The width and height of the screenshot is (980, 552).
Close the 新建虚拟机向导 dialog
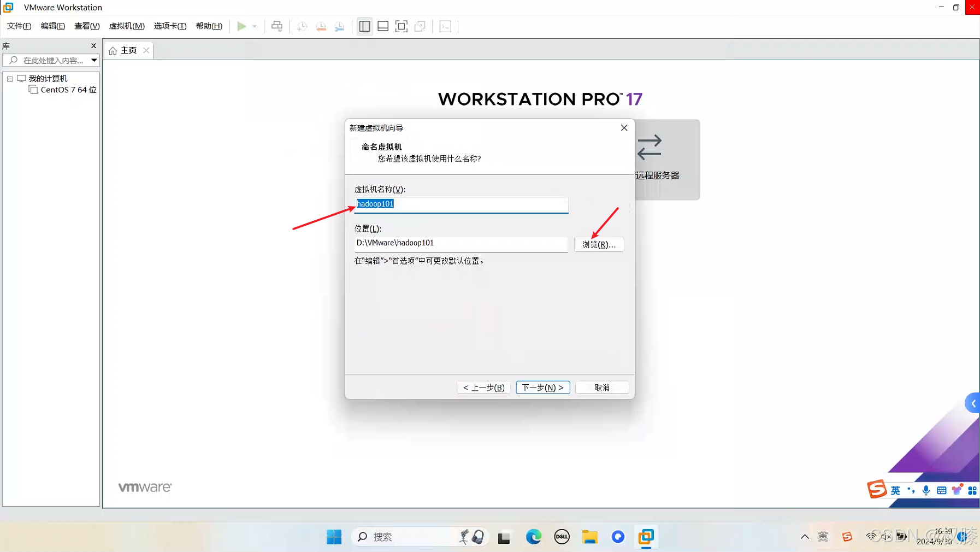pyautogui.click(x=624, y=128)
